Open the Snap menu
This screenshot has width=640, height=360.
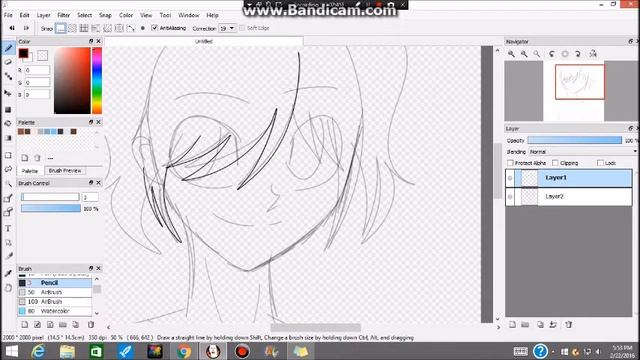pyautogui.click(x=105, y=15)
